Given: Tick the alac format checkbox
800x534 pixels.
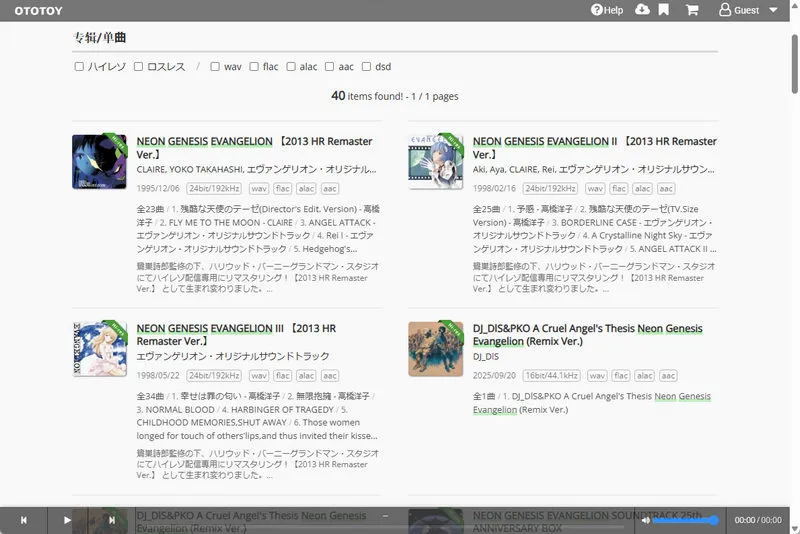Looking at the screenshot, I should 291,67.
